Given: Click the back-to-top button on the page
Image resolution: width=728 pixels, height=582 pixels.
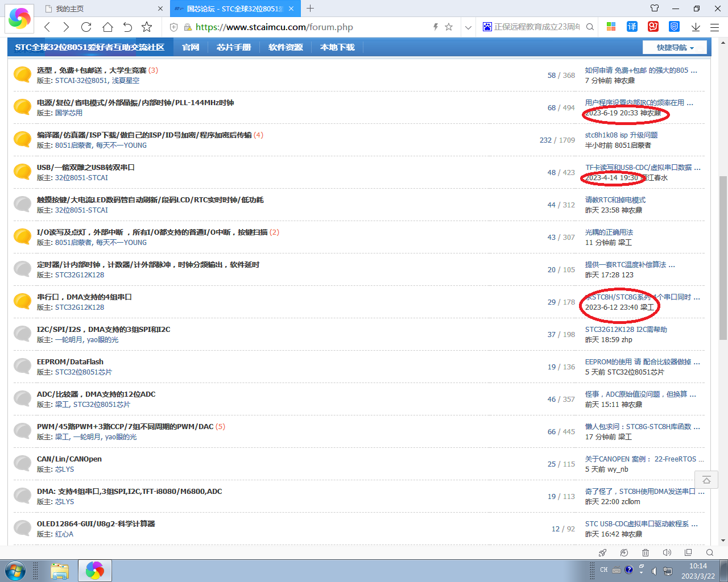Looking at the screenshot, I should click(x=706, y=480).
